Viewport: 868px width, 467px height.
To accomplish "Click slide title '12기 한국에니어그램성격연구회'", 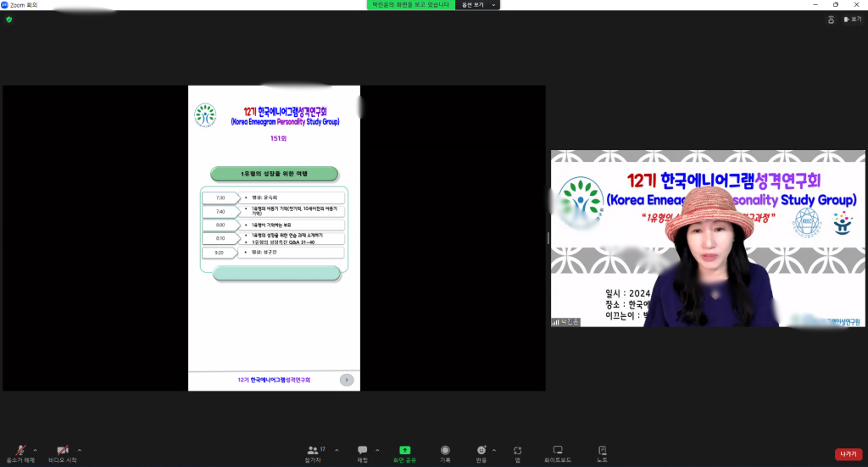I will click(285, 112).
